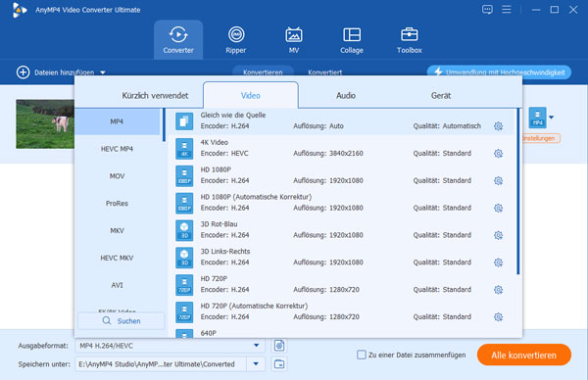The height and width of the screenshot is (380, 588).
Task: Open the dropdown arrow beside MP4 format icon
Action: tap(551, 118)
